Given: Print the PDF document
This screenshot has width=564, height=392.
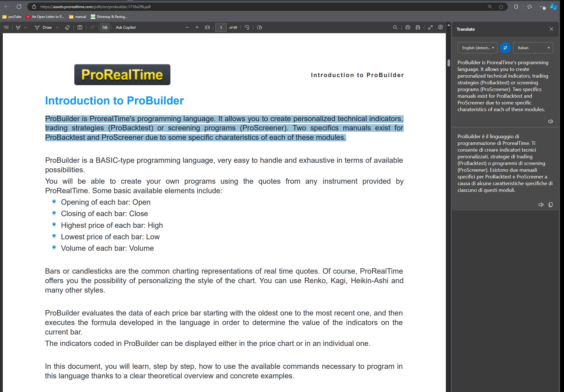Looking at the screenshot, I should [408, 27].
